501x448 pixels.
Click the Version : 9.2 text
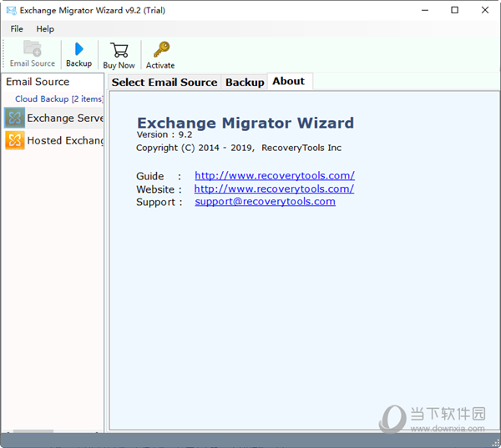click(164, 134)
